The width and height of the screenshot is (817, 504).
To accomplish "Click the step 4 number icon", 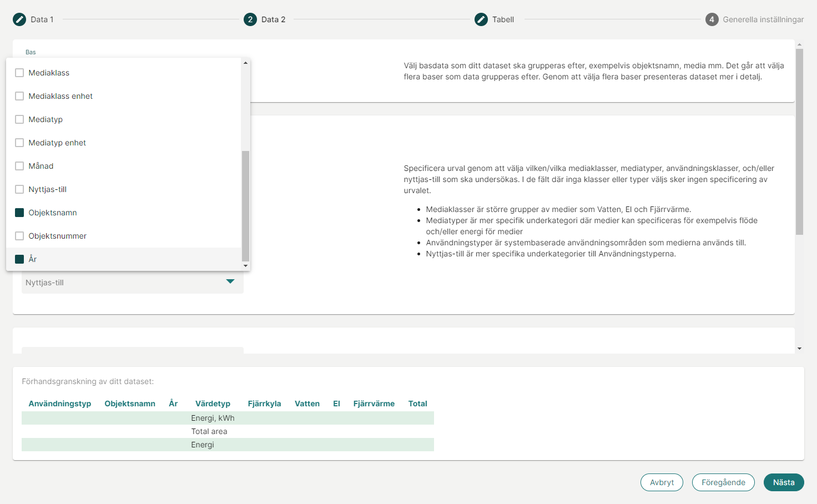I will click(x=712, y=19).
